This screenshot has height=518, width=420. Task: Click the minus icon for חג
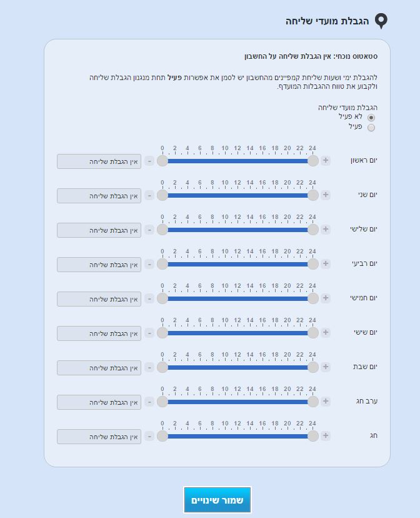pos(149,436)
